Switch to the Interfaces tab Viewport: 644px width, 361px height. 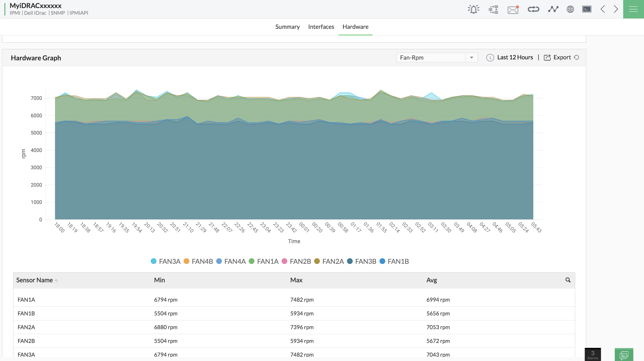[321, 27]
